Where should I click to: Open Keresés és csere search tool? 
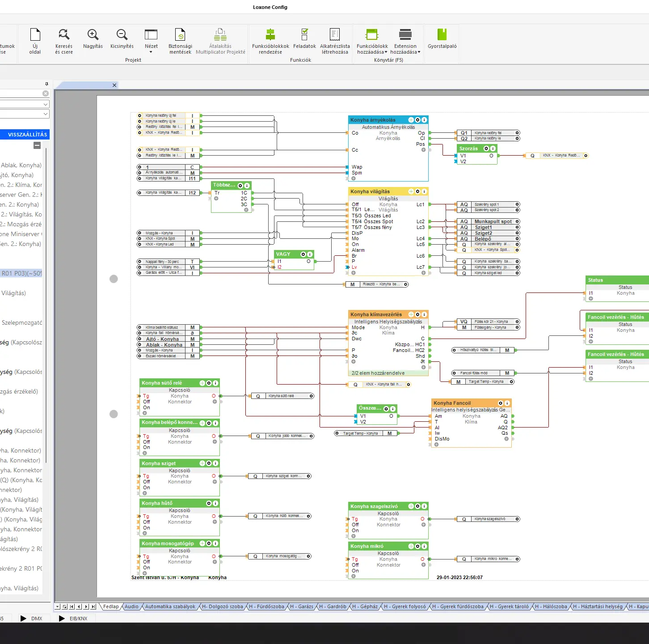[64, 41]
